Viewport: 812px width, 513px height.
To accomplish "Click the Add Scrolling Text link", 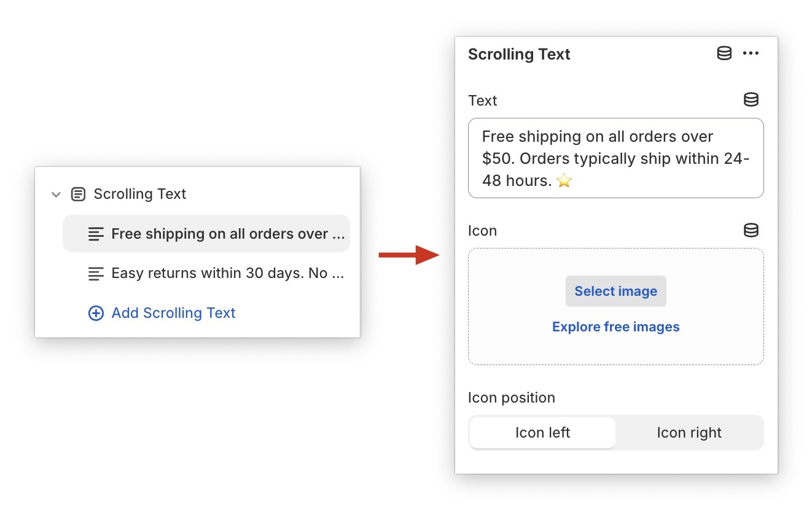I will tap(173, 314).
